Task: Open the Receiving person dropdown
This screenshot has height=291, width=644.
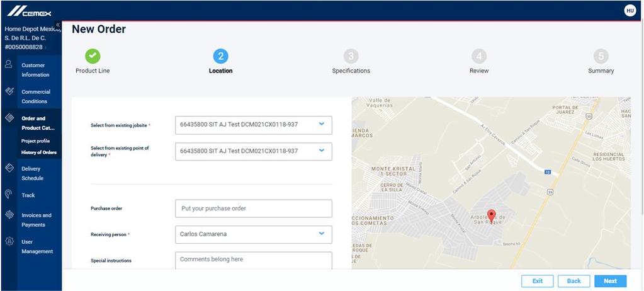Action: [x=254, y=234]
